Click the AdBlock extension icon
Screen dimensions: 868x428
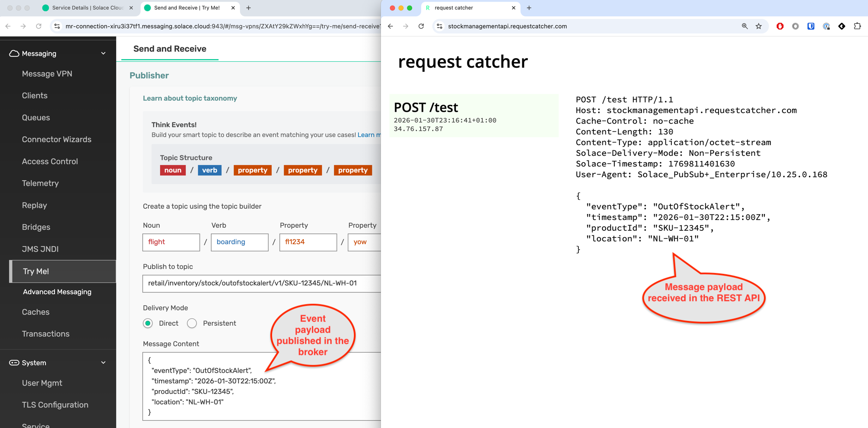click(780, 26)
